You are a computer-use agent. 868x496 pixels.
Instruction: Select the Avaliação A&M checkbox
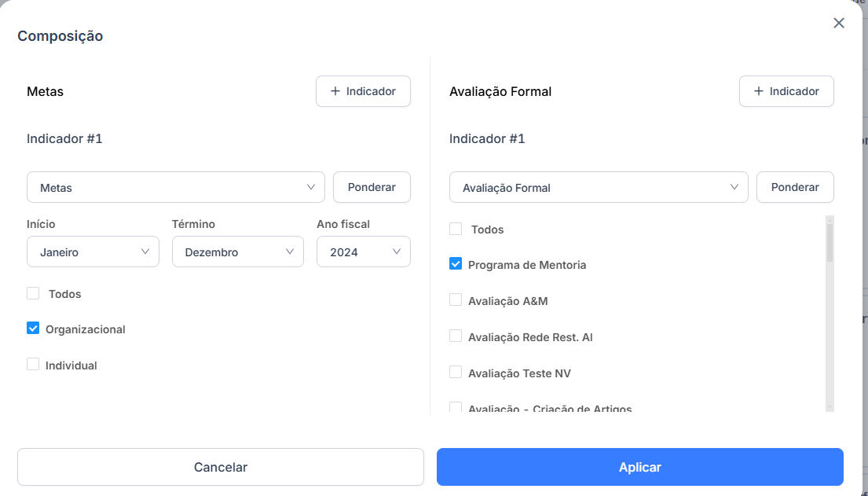click(456, 300)
